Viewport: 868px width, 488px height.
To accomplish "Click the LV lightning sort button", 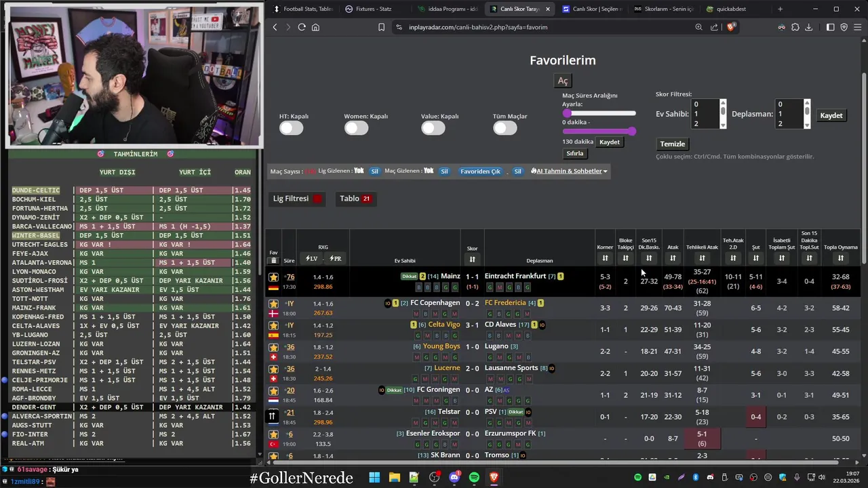I will pyautogui.click(x=312, y=258).
